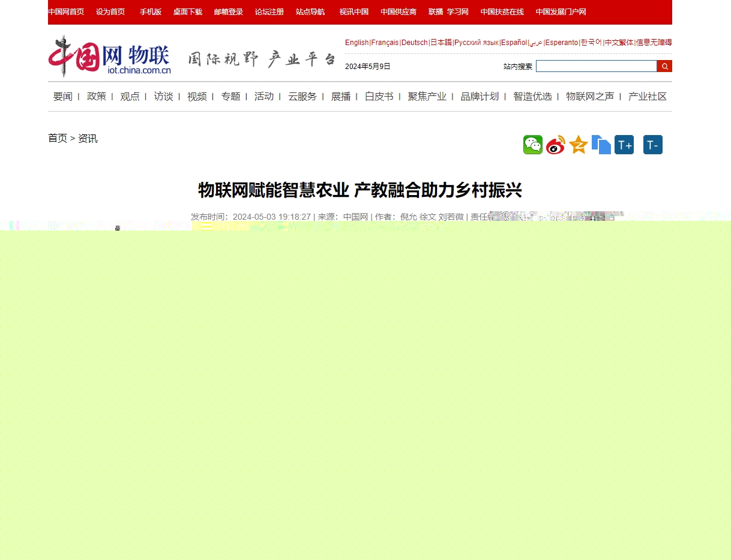Open 中国发展门户网 link
The image size is (731, 560).
[x=561, y=12]
